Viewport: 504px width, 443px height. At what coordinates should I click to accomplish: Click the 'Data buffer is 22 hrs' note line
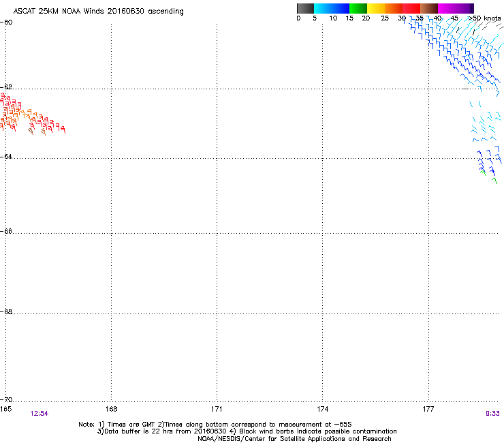pos(247,431)
